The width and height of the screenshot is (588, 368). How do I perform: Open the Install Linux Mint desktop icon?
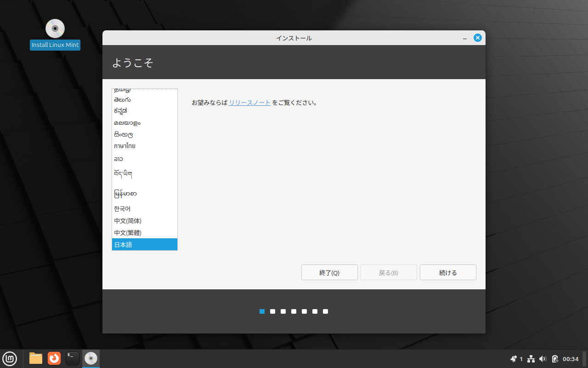pyautogui.click(x=55, y=34)
